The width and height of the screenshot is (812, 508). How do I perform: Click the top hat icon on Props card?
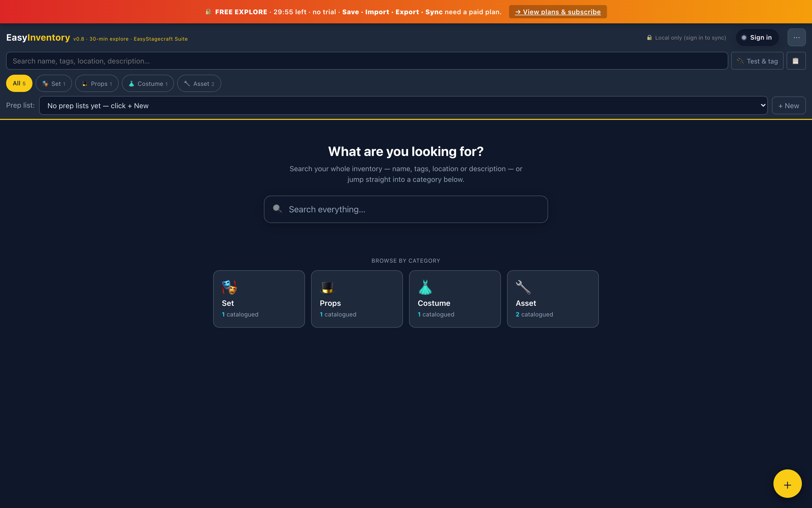point(327,287)
